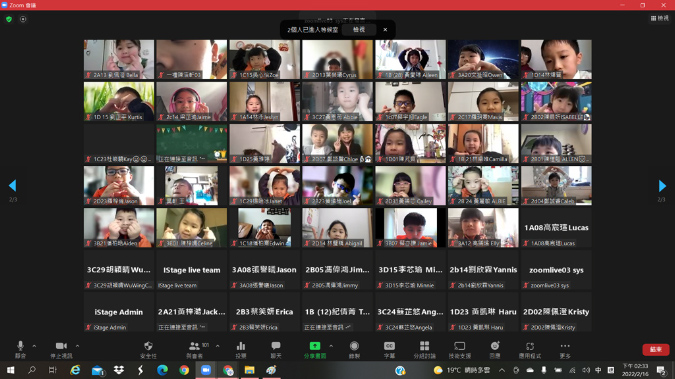
Task: Open the More ellipsis menu
Action: tap(565, 346)
